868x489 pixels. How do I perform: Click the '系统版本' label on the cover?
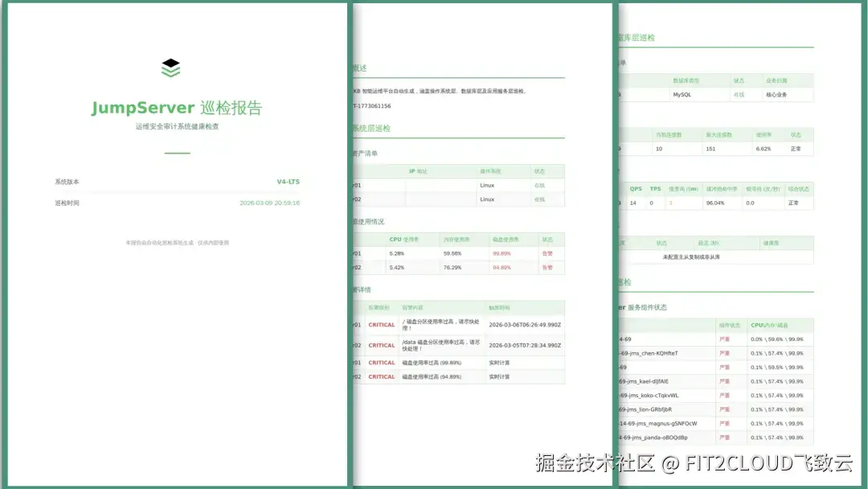point(67,182)
